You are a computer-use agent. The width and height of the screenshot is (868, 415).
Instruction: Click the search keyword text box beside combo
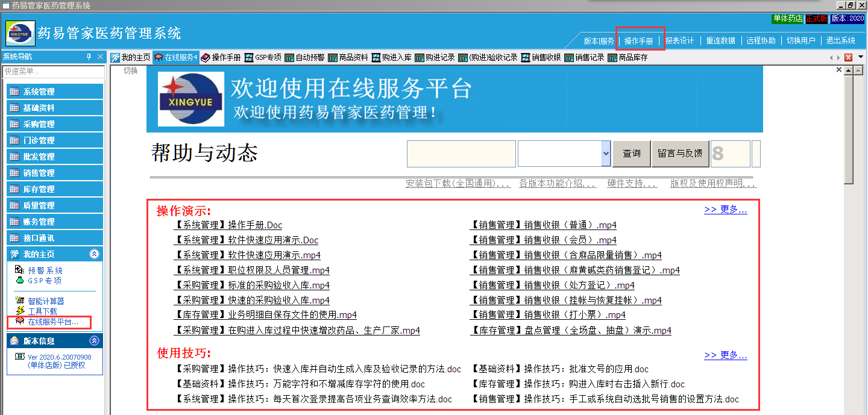[x=461, y=154]
